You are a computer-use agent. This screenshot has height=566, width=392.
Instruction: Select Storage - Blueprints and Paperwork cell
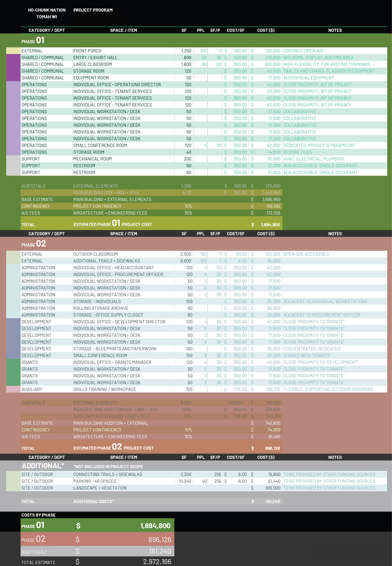(115, 349)
